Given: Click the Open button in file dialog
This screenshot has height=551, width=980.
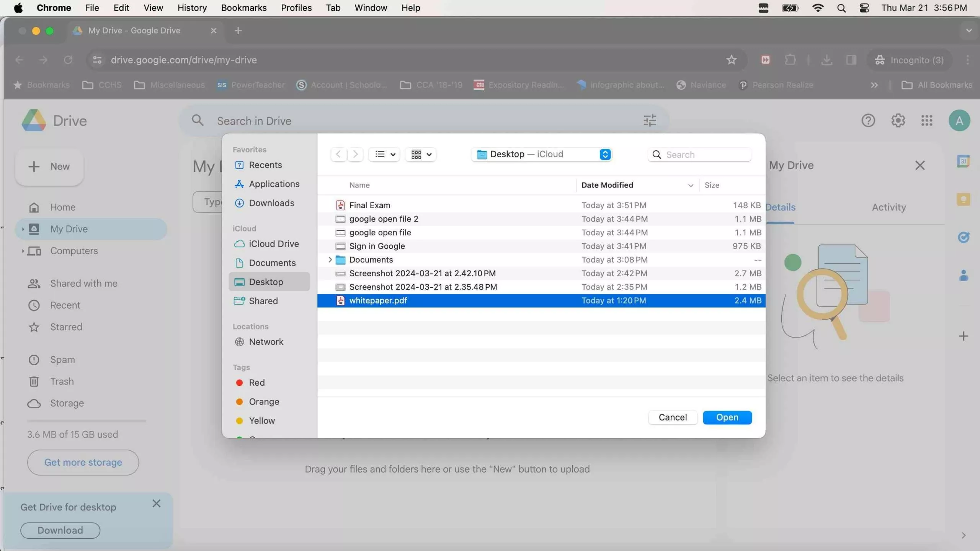Looking at the screenshot, I should (727, 417).
